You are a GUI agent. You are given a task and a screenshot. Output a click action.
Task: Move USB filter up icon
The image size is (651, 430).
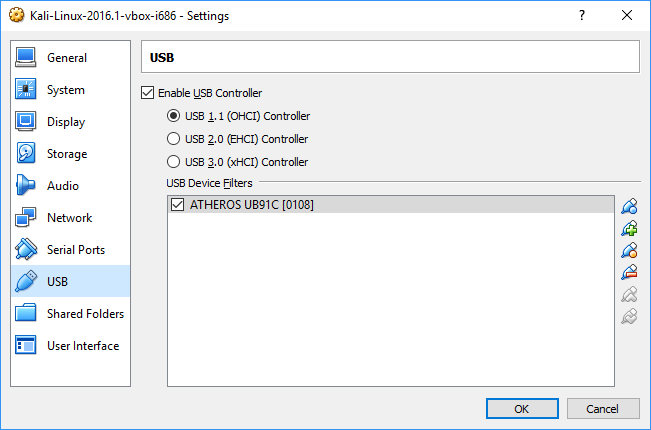(x=629, y=294)
